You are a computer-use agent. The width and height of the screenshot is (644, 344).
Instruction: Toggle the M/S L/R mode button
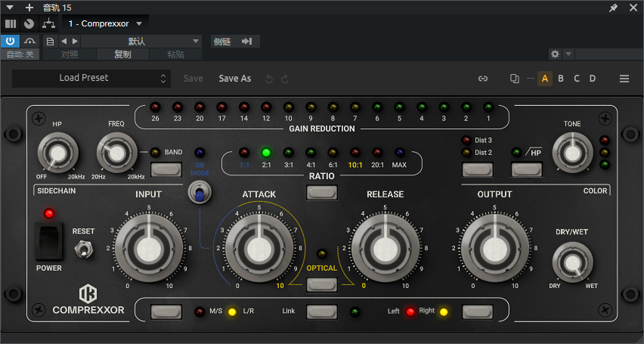click(x=166, y=312)
